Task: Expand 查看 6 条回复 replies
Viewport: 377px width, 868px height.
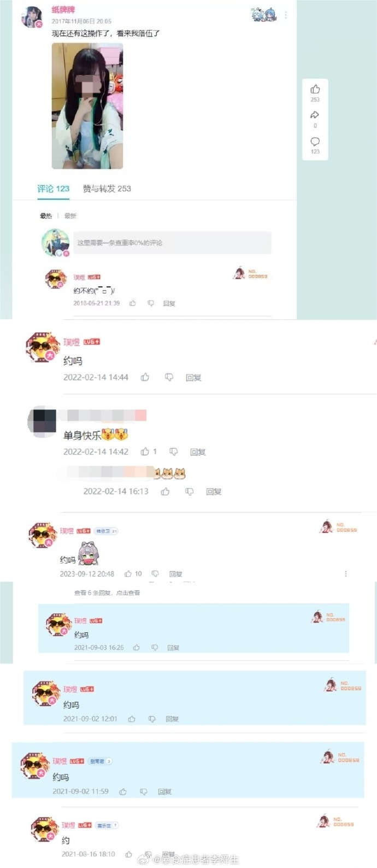Action: (x=107, y=593)
